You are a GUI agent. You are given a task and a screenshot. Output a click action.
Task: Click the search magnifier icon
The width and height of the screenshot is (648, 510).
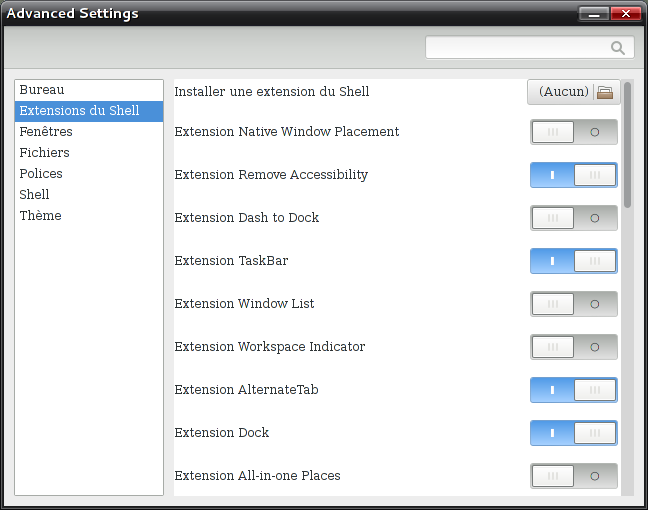coord(618,48)
